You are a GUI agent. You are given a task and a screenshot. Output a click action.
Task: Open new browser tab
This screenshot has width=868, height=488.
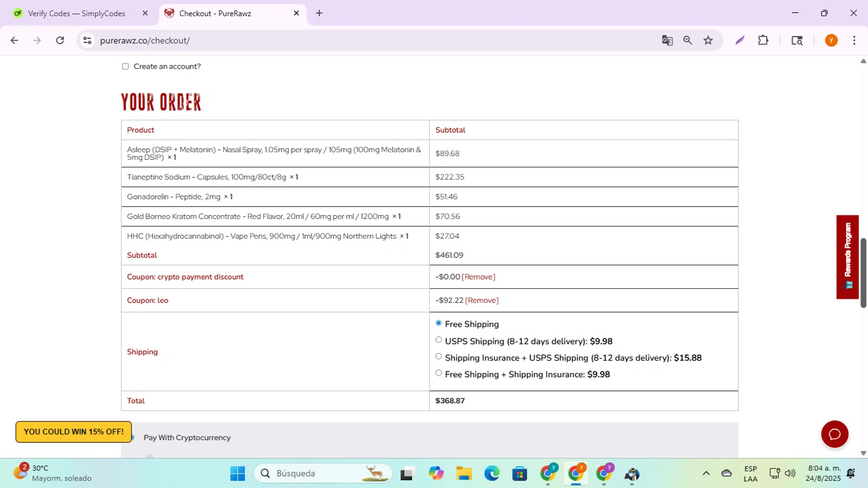click(x=319, y=13)
